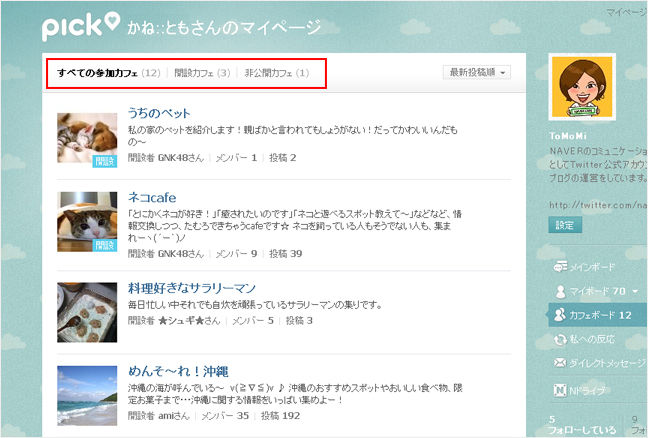The height and width of the screenshot is (438, 648).
Task: Click the うちのペット cat and dog thumbnail
Action: click(x=87, y=140)
